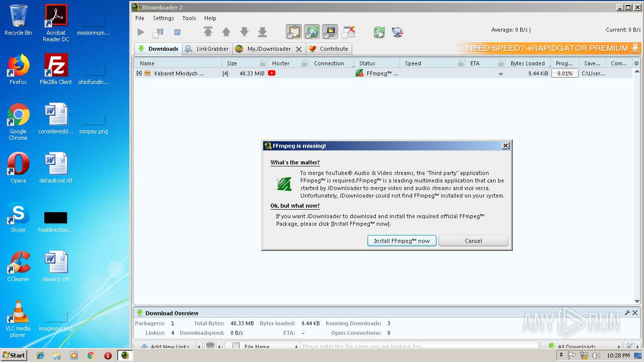The image size is (644, 362).
Task: Click the Rapidgator Premium banner
Action: pos(548,48)
